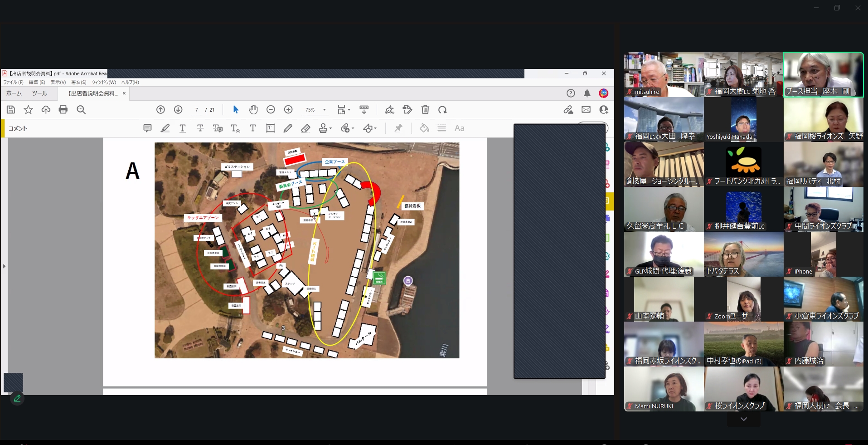Open the 表示(V) menu
Image resolution: width=868 pixels, height=445 pixels.
pyautogui.click(x=58, y=82)
